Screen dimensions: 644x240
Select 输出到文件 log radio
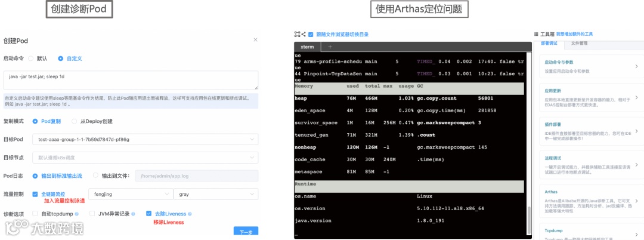(95, 176)
